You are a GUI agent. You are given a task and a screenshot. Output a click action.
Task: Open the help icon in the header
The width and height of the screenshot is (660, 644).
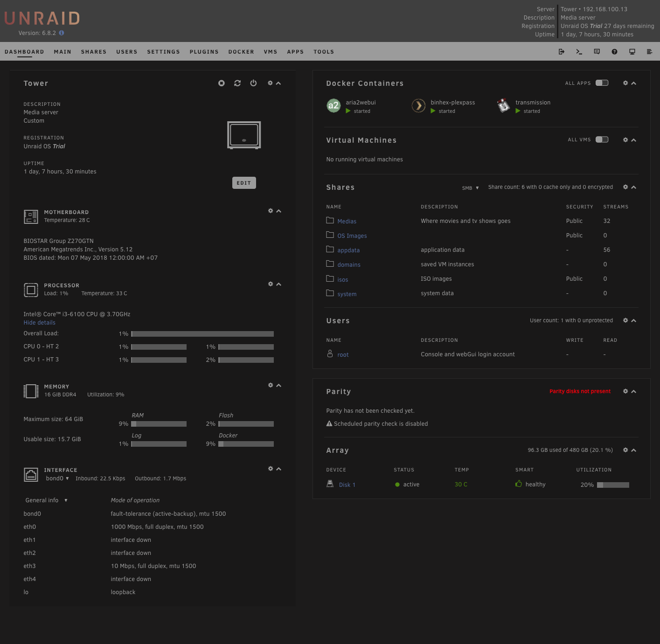614,51
